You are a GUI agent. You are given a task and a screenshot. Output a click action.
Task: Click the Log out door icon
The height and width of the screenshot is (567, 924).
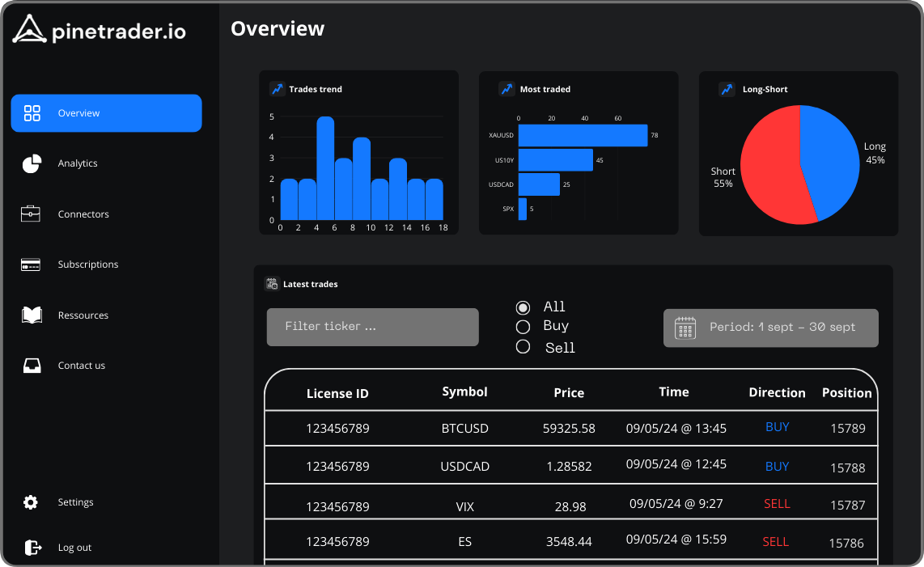32,548
